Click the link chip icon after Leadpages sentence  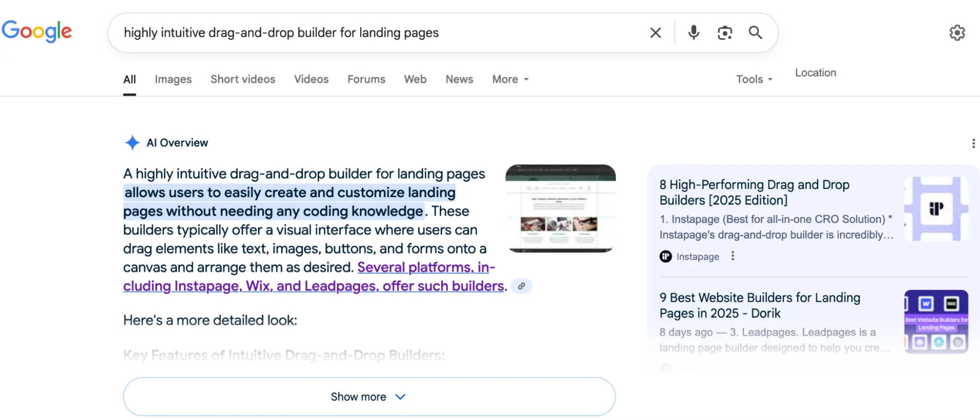click(522, 286)
